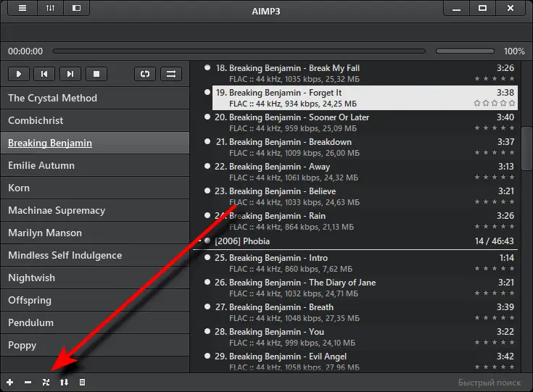This screenshot has width=533, height=392.
Task: Maximize the AIMP3 window
Action: pos(482,8)
